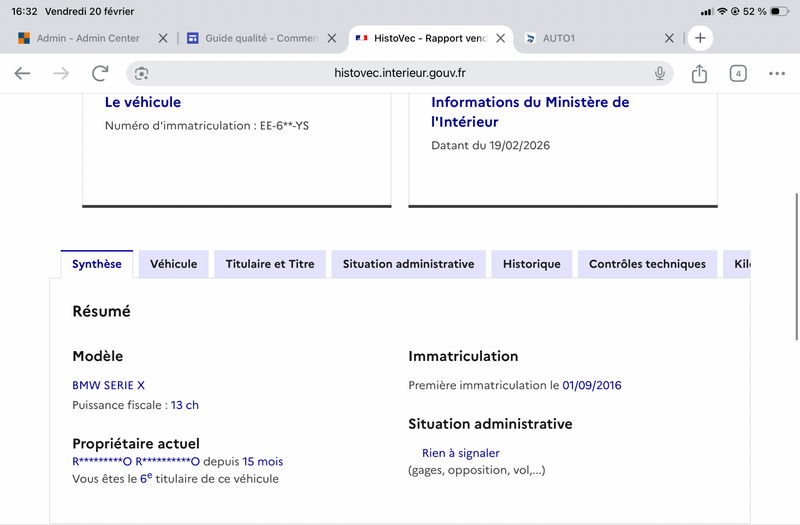800x525 pixels.
Task: Tap the microphone icon in address bar
Action: (x=660, y=73)
